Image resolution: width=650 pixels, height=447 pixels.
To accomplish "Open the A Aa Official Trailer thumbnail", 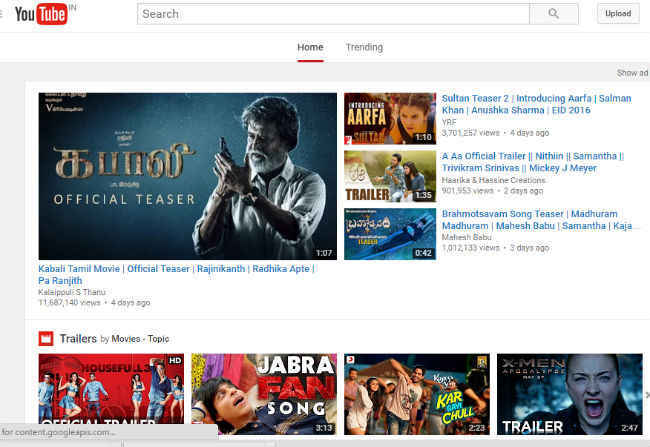I will pos(389,176).
